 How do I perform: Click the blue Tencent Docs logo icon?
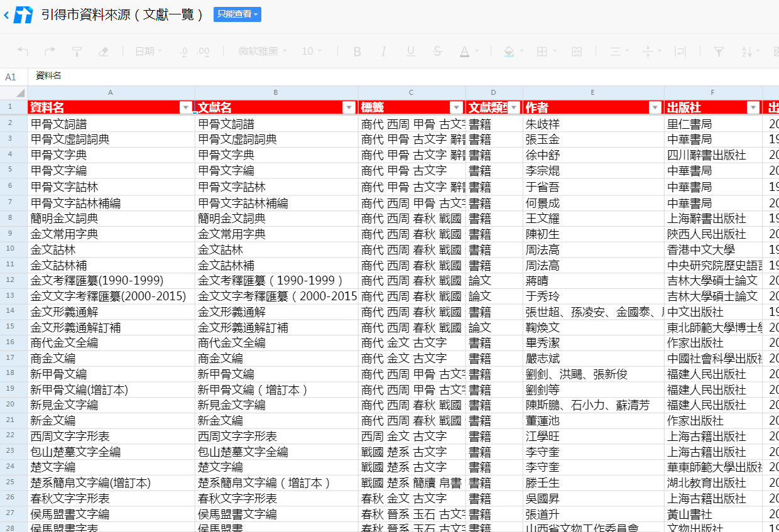click(23, 14)
